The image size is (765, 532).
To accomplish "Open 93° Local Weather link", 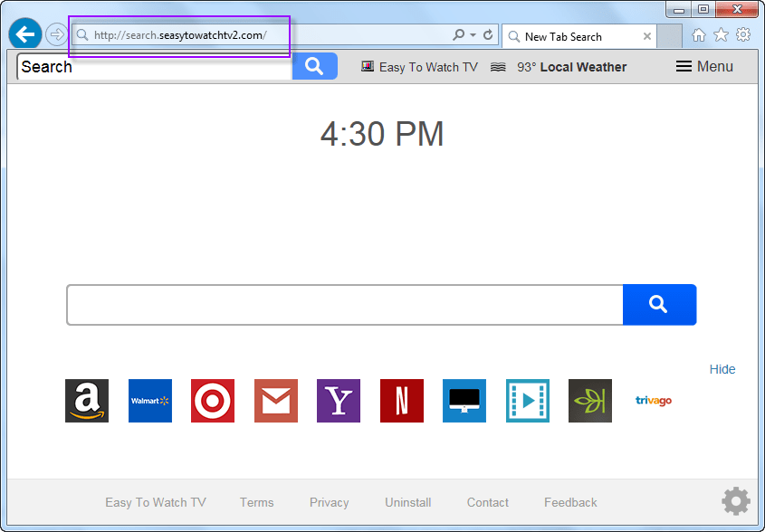I will 572,67.
